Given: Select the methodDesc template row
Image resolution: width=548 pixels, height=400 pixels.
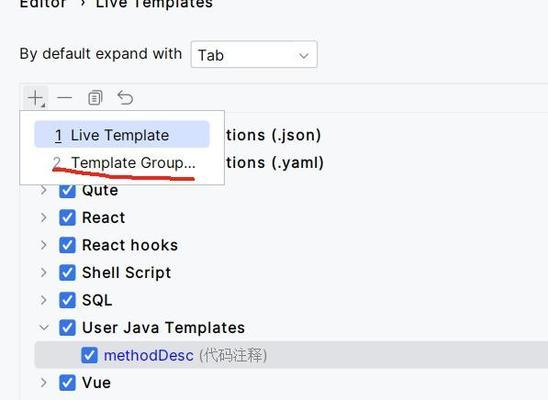Looking at the screenshot, I should [x=291, y=355].
